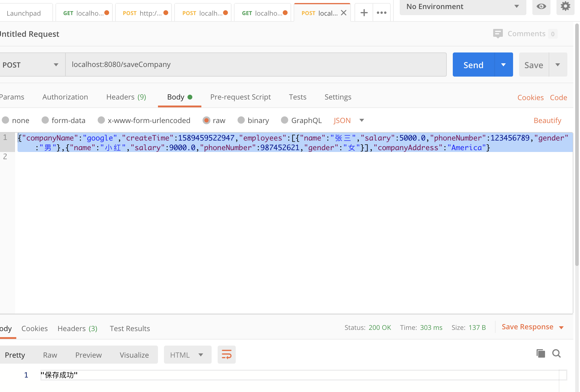580x392 pixels.
Task: Expand the POST method dropdown
Action: pyautogui.click(x=30, y=65)
